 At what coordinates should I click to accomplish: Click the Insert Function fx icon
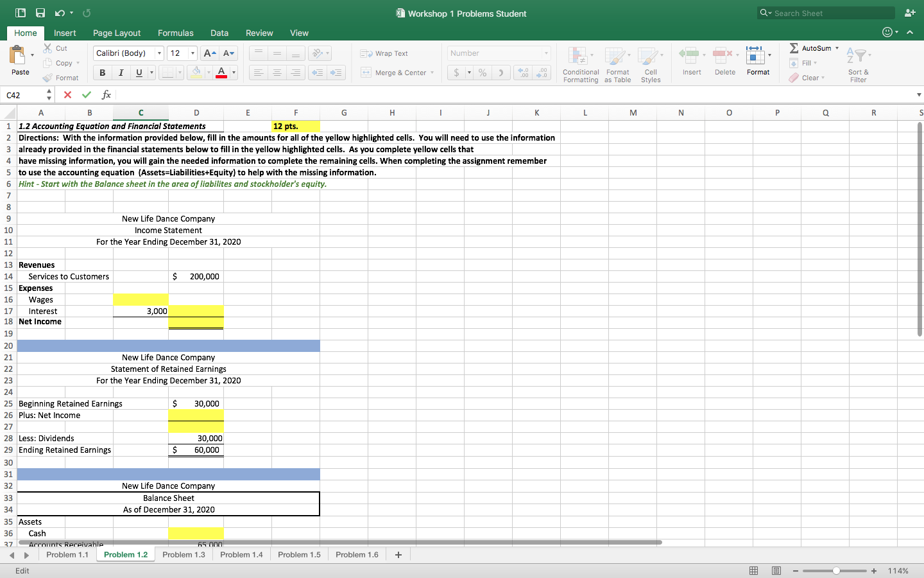tap(106, 94)
